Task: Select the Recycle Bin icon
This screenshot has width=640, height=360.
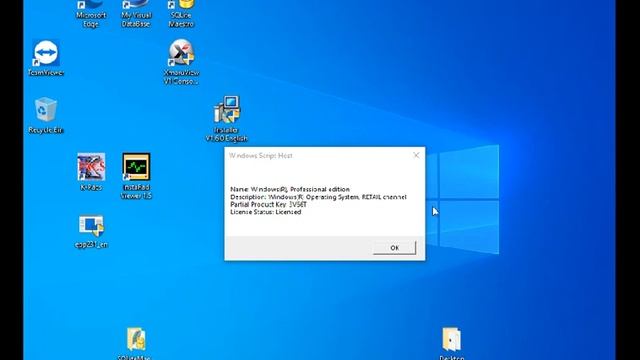Action: point(46,115)
